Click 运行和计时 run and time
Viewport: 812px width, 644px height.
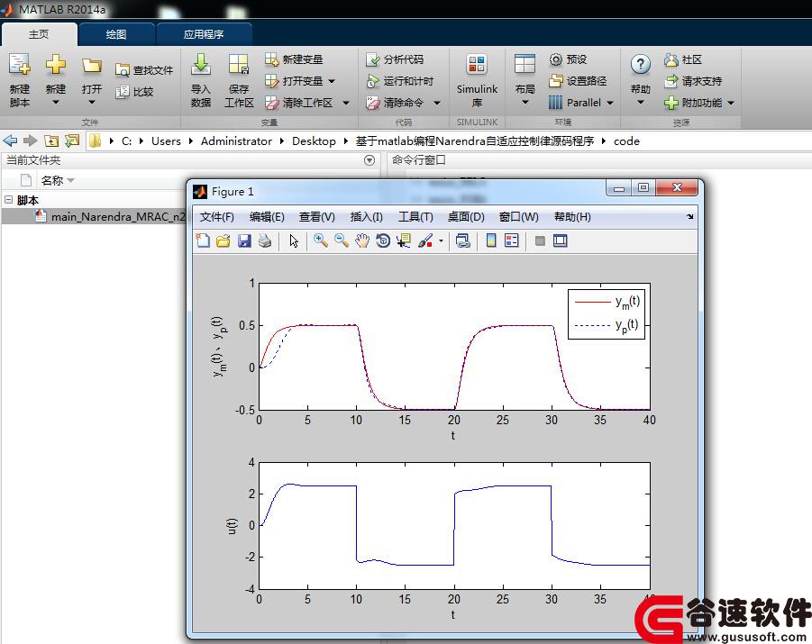coord(400,81)
